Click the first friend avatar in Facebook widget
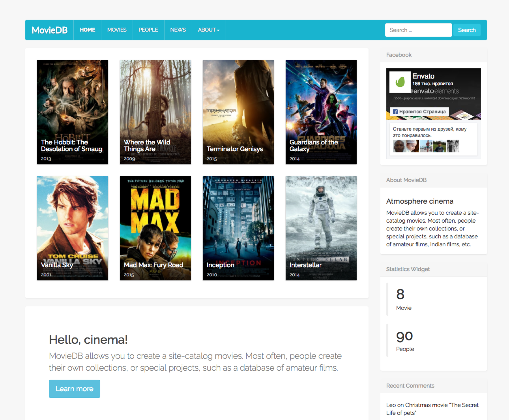The image size is (509, 420). coord(399,146)
